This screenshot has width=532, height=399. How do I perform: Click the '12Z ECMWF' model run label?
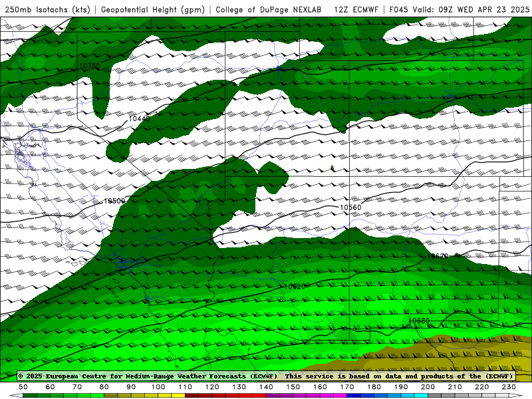[x=356, y=9]
